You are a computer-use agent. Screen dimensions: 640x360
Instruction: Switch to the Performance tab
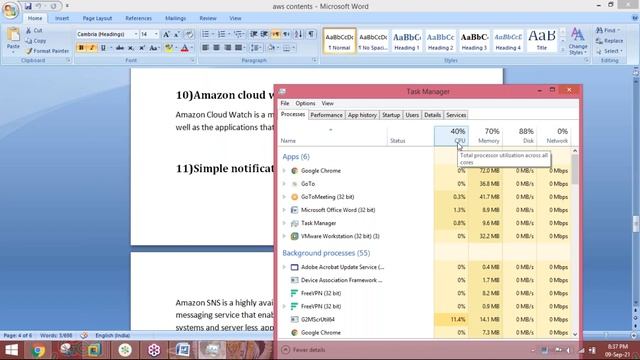327,115
